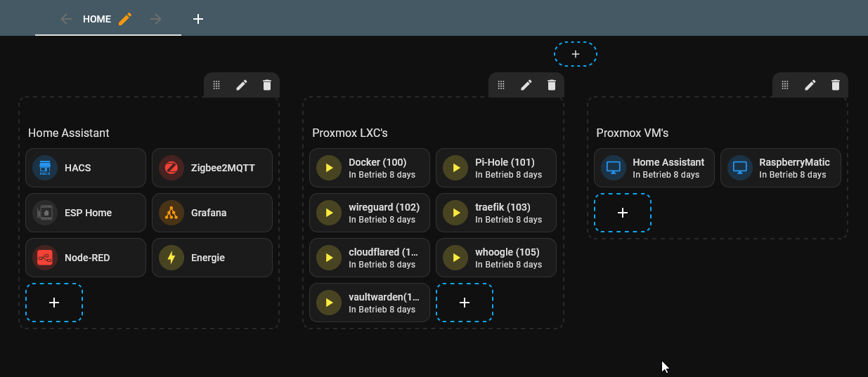Click the Energie lightning bolt tile
The image size is (868, 377).
(212, 258)
